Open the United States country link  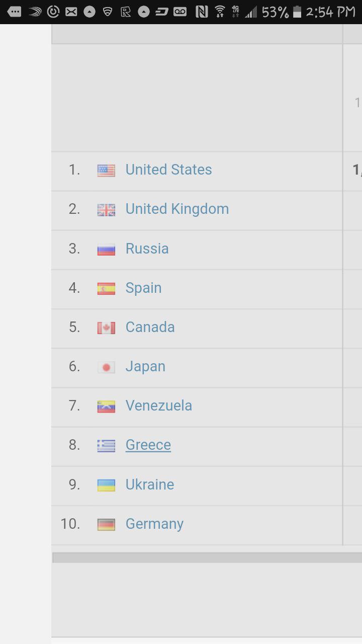click(168, 170)
